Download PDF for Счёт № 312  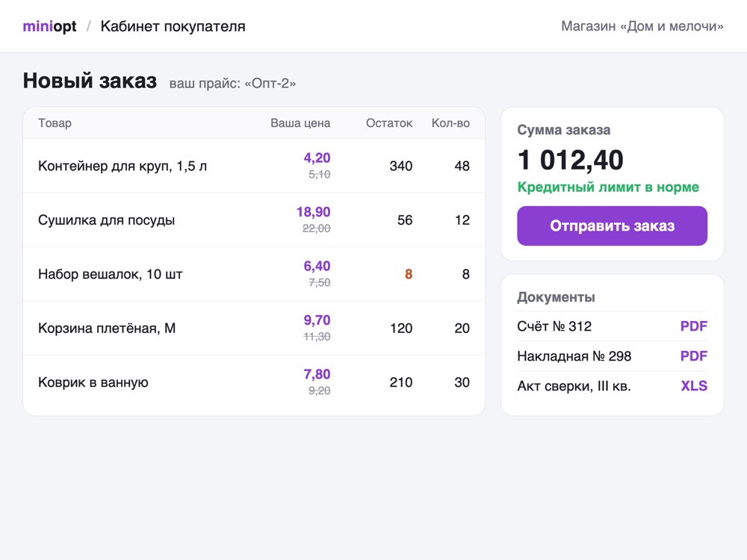click(694, 326)
